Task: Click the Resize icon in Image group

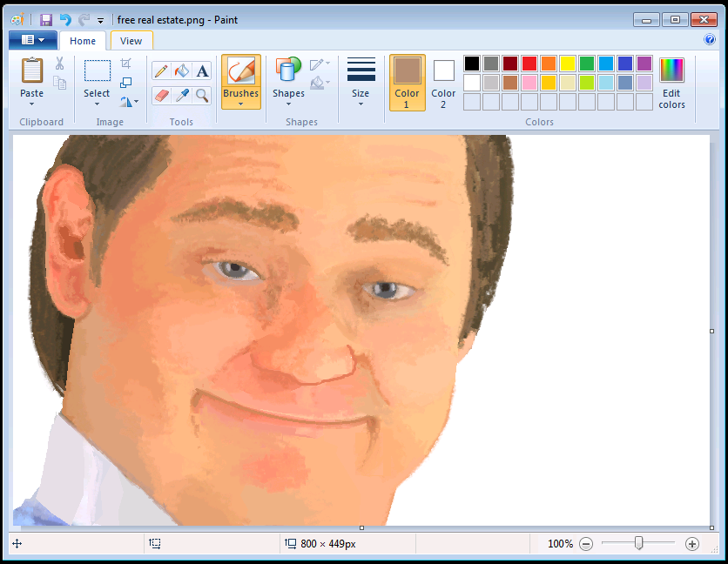Action: pyautogui.click(x=125, y=83)
